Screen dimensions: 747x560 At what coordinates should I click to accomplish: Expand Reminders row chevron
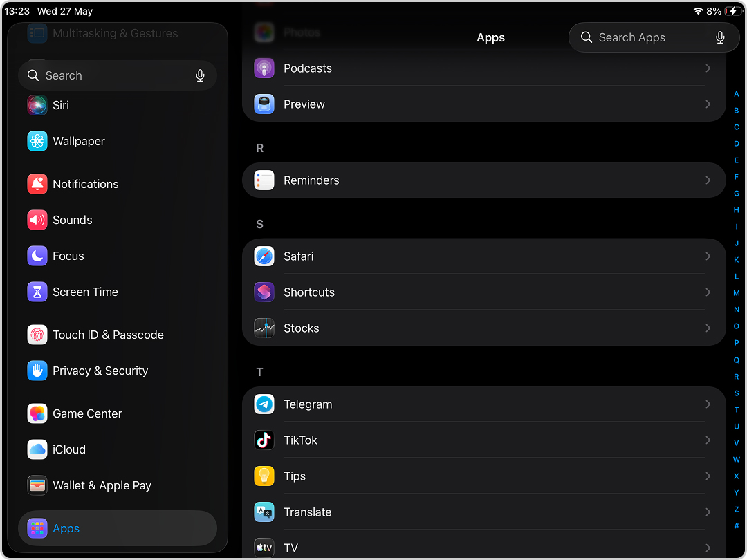[708, 180]
